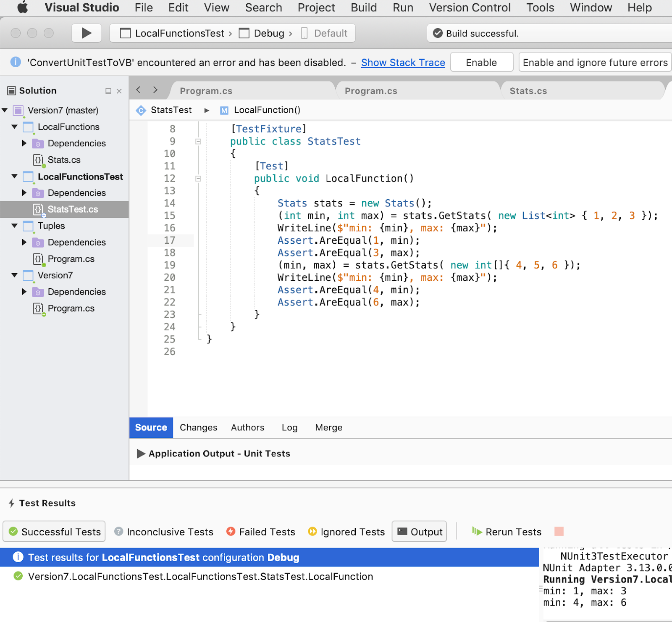Close the Solution pad

(x=119, y=91)
